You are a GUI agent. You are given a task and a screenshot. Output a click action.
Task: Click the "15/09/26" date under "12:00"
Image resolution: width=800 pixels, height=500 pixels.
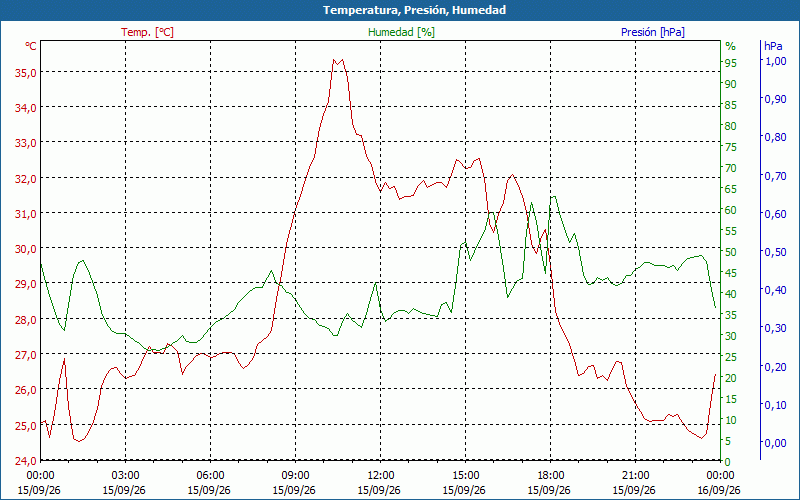(379, 490)
